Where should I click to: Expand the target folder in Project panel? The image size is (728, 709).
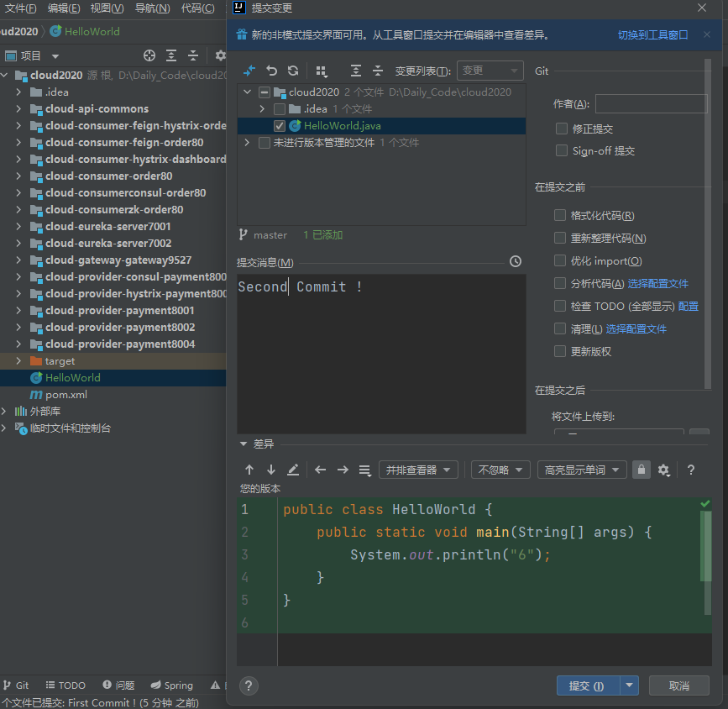click(x=18, y=361)
